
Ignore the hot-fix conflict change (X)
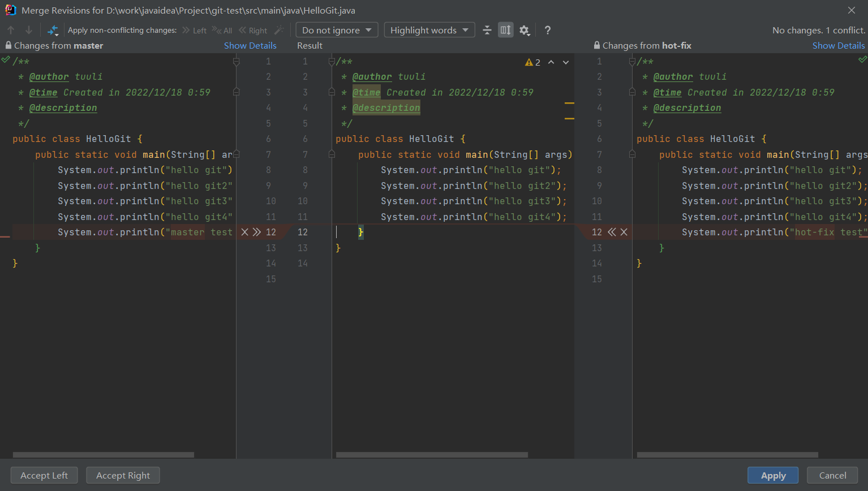[x=624, y=232]
